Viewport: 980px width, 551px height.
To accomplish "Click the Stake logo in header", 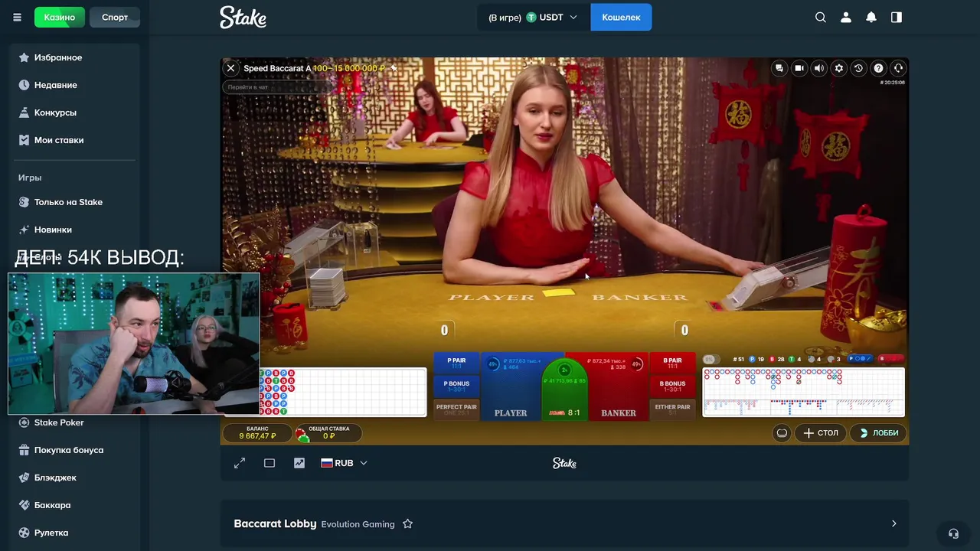I will click(243, 17).
